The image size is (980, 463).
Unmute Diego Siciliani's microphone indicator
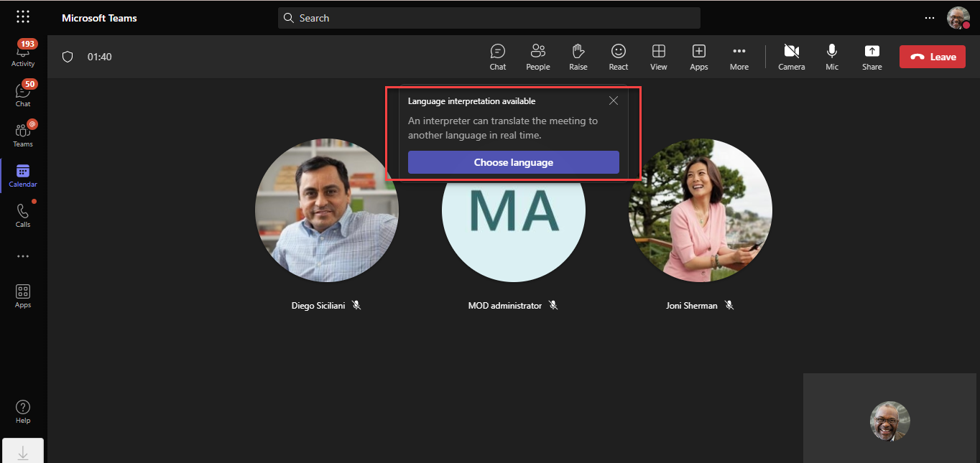click(x=356, y=304)
